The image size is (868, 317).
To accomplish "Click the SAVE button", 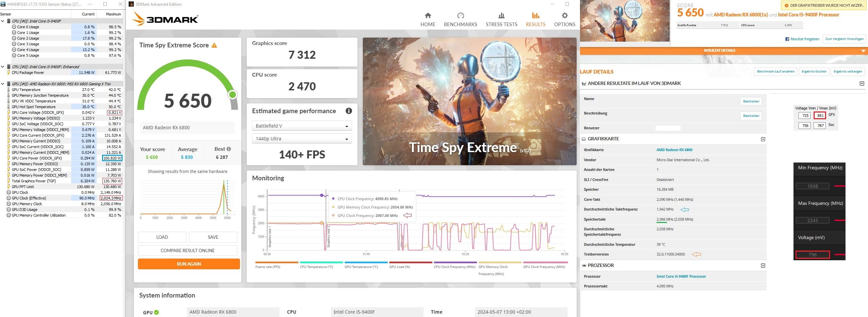I will click(213, 237).
